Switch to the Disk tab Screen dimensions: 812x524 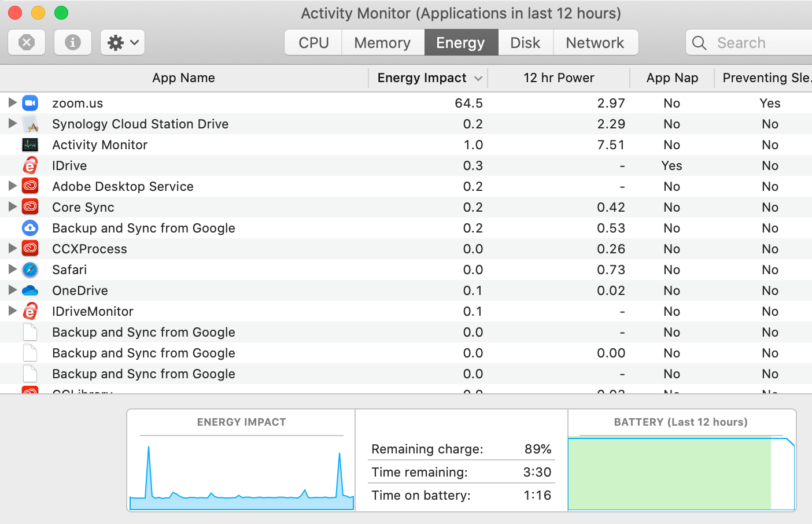[x=525, y=43]
